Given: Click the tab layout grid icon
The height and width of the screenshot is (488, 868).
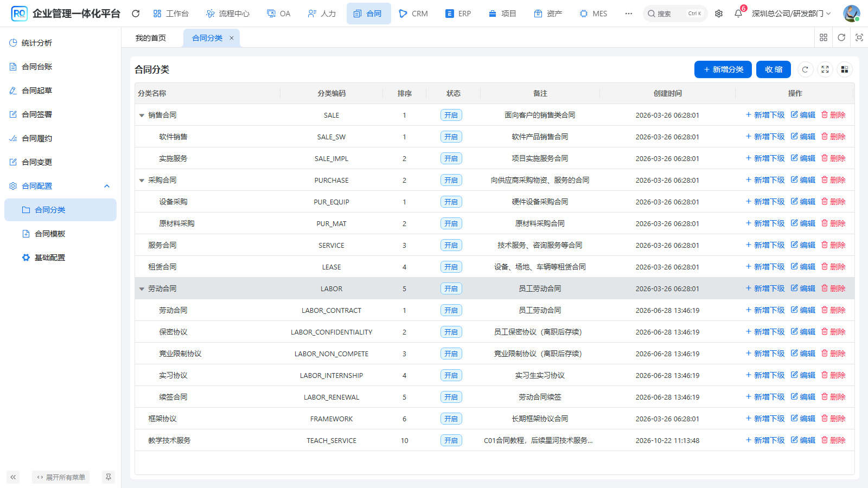Looking at the screenshot, I should pos(824,37).
